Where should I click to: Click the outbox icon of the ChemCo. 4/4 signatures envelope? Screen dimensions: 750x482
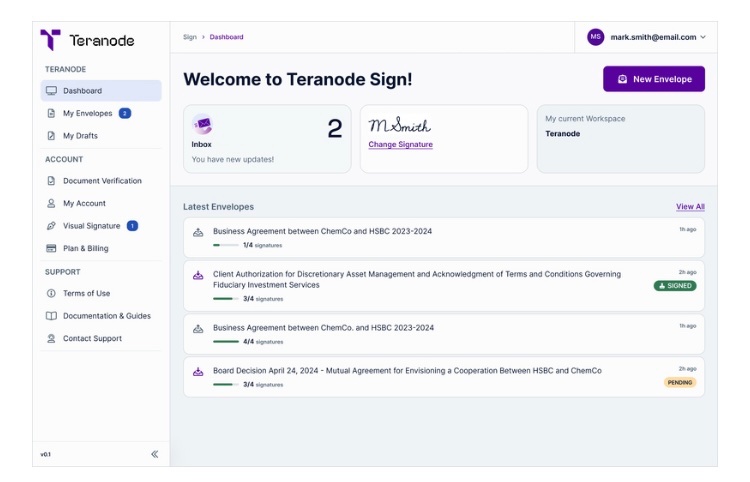[x=198, y=329]
